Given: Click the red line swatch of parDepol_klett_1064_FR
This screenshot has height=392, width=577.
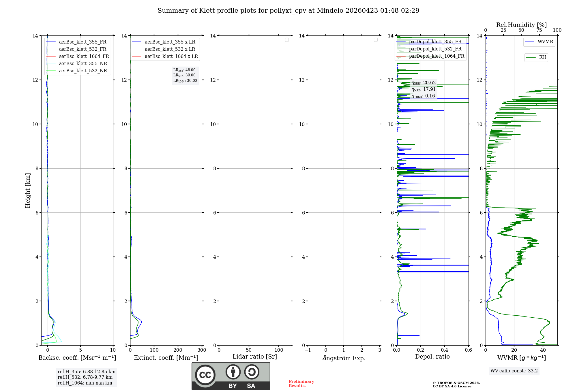Looking at the screenshot, I should 401,56.
